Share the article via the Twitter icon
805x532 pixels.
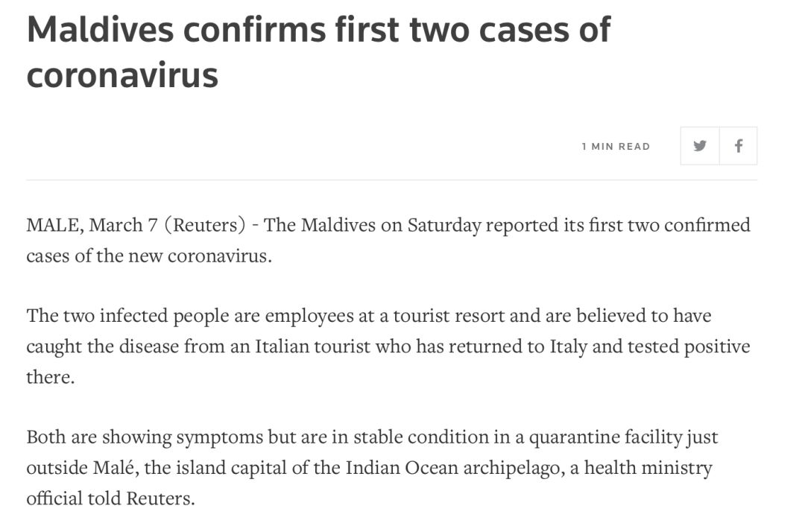tap(700, 146)
